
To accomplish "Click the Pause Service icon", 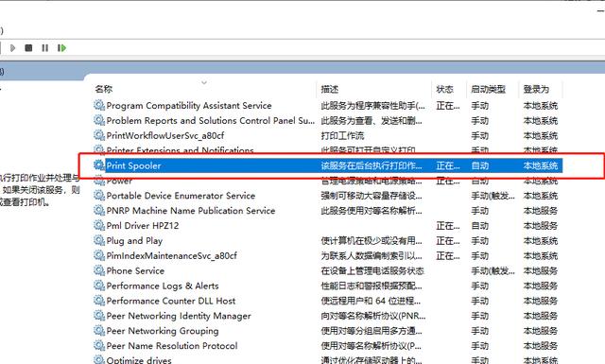I will pos(45,48).
